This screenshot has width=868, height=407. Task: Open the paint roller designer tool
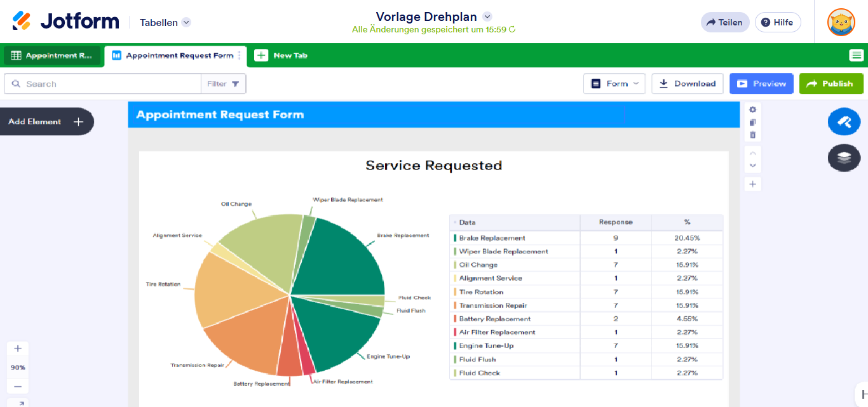coord(844,122)
